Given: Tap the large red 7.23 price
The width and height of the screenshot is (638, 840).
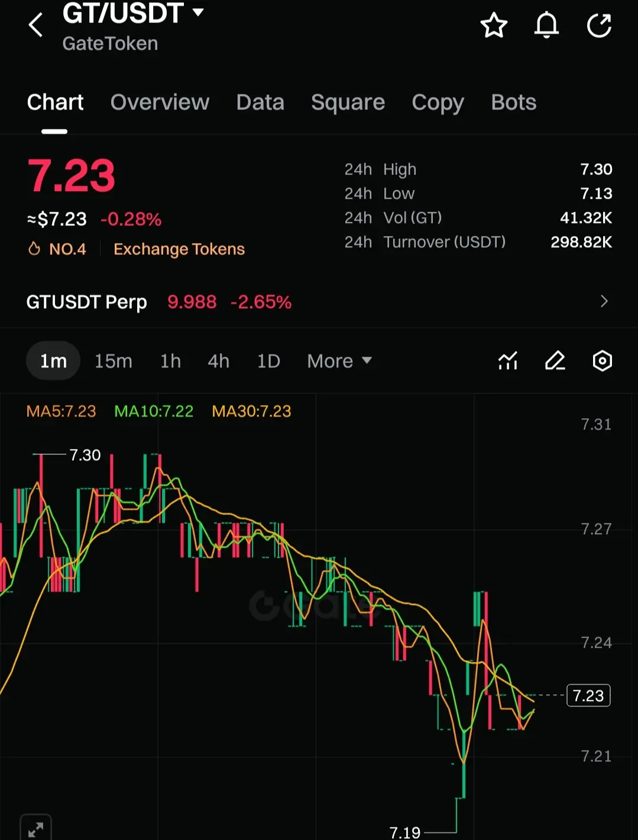Looking at the screenshot, I should pos(71,176).
